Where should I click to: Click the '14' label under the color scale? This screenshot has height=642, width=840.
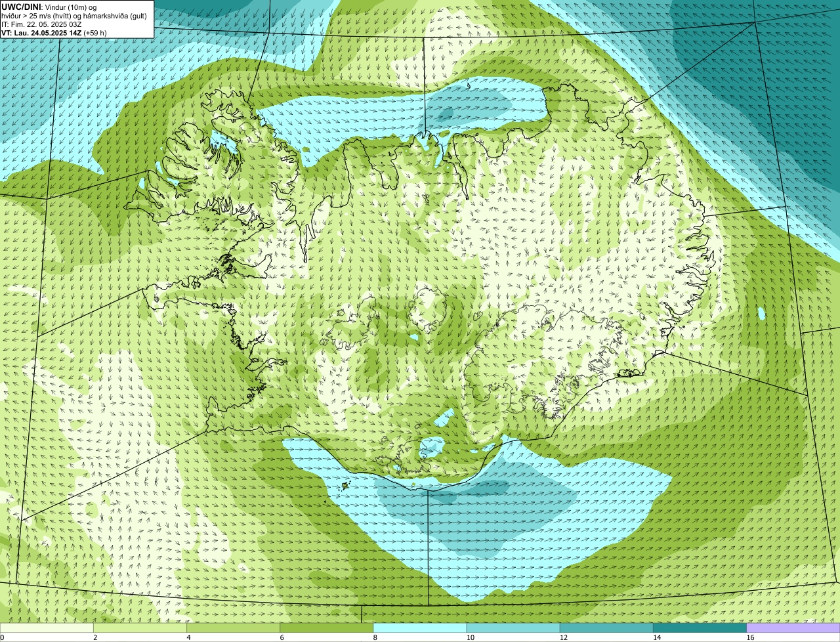(x=657, y=637)
